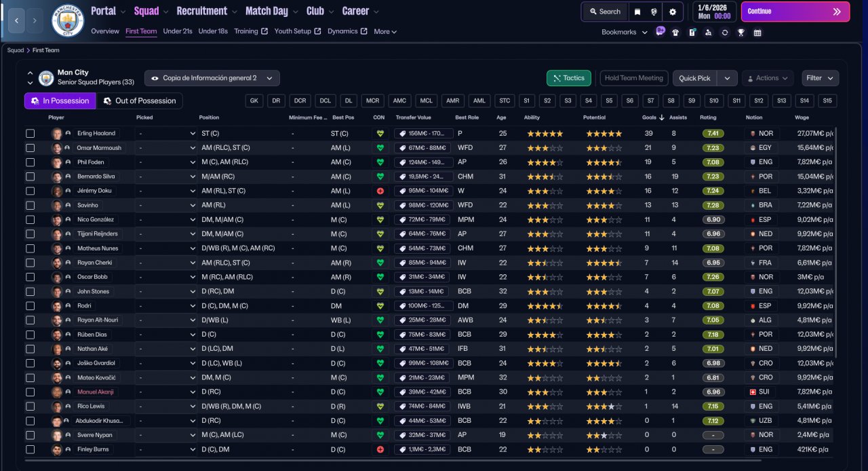Go back with the left arrow
Screen dimensions: 868x471
tap(17, 21)
